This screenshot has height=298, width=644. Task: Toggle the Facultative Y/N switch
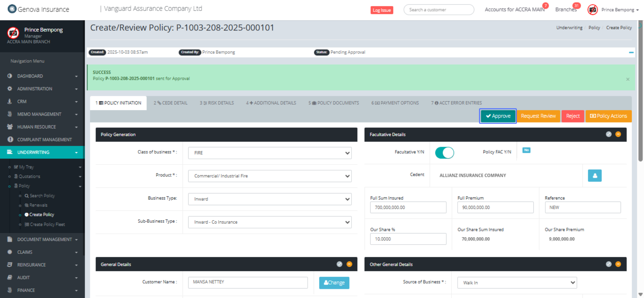[444, 153]
